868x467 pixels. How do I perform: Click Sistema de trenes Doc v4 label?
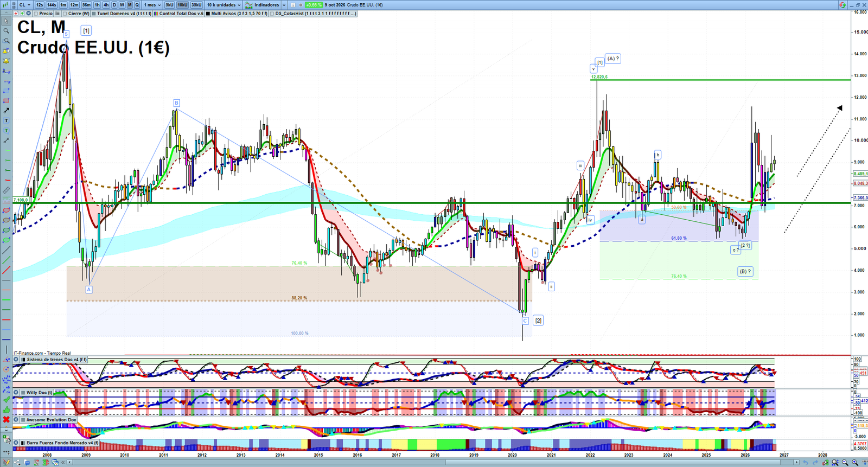[56, 360]
